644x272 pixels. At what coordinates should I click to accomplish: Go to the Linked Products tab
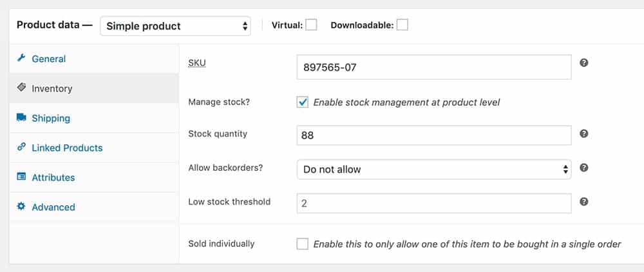[x=94, y=148]
